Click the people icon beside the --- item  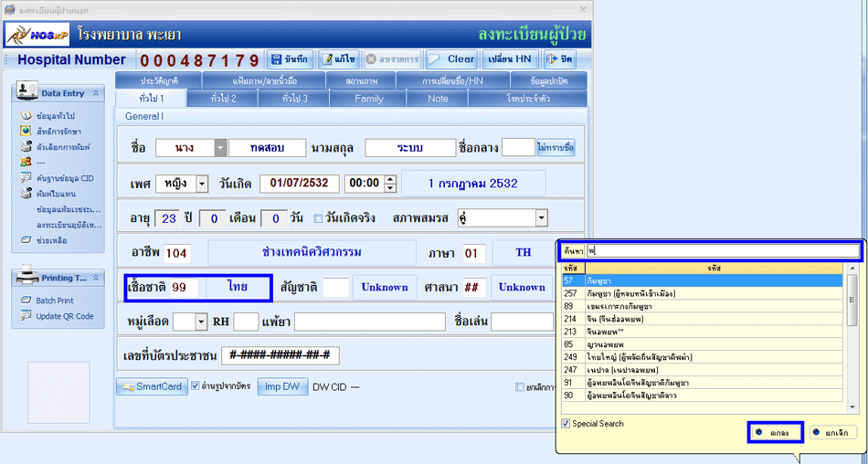point(26,163)
